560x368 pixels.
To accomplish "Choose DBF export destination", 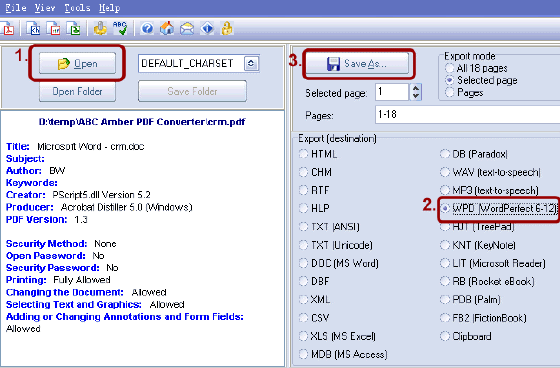I will (x=314, y=281).
